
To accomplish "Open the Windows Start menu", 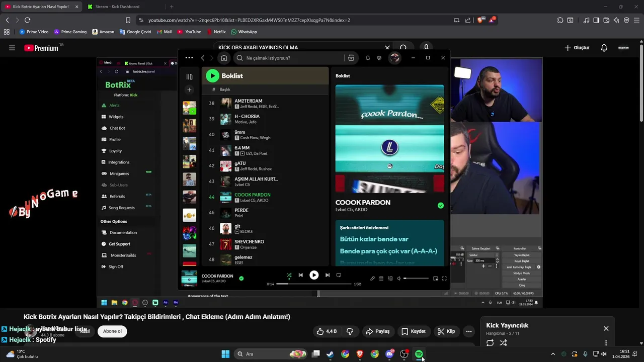I will [225, 354].
